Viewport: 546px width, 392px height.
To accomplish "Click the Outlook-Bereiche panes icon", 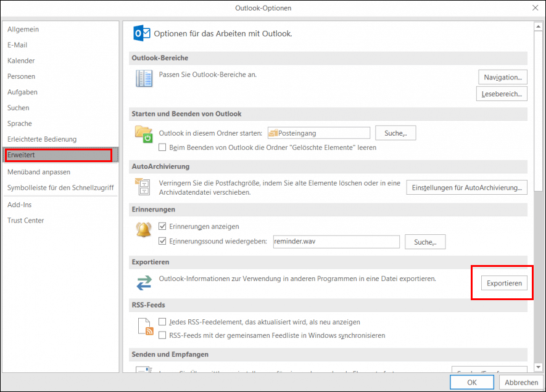I will (144, 78).
